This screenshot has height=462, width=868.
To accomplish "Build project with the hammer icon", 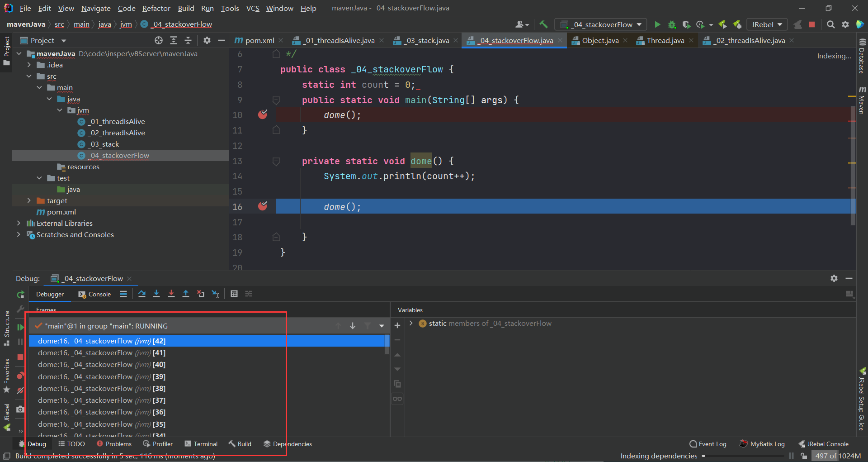I will coord(543,24).
